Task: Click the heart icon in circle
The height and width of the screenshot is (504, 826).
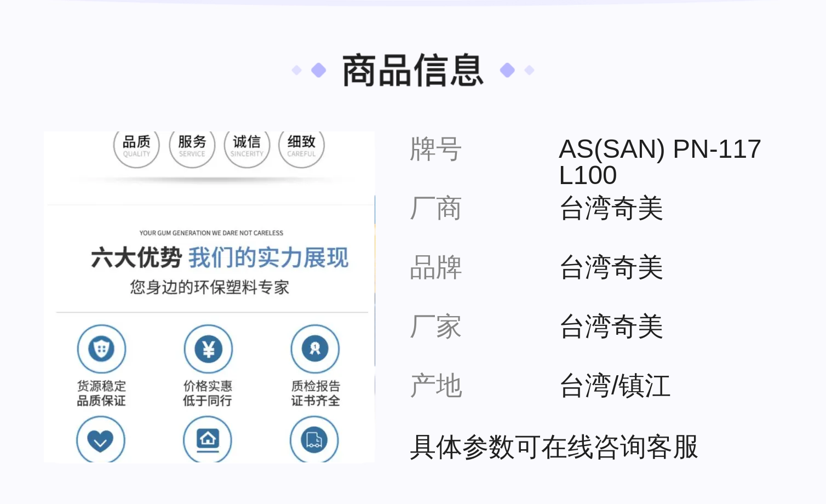Action: pyautogui.click(x=101, y=439)
